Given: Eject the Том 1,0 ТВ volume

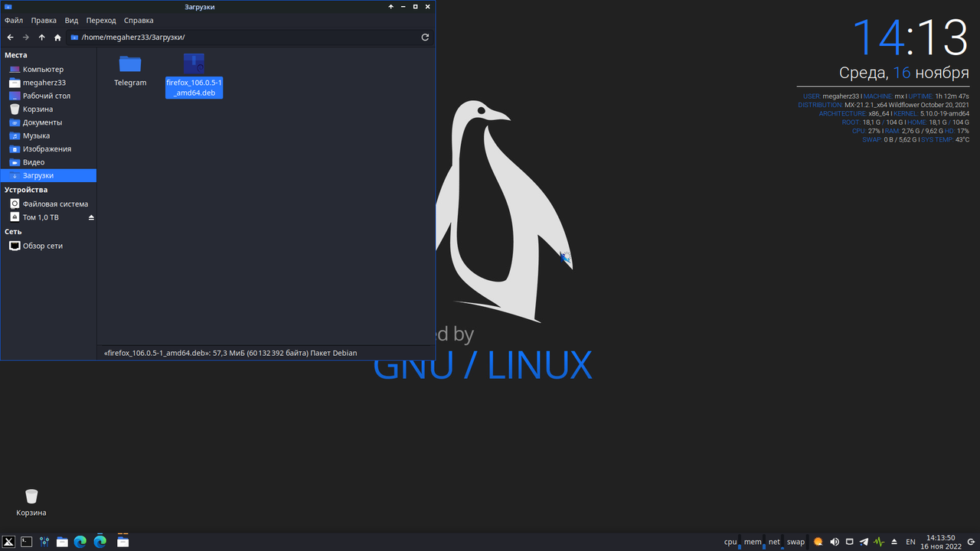Looking at the screenshot, I should click(x=91, y=217).
